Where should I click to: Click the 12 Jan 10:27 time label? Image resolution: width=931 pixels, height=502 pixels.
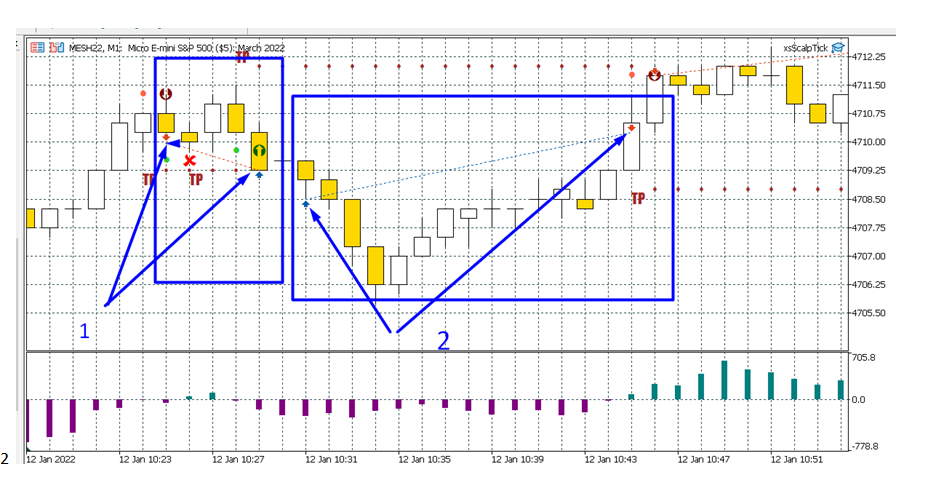tap(238, 459)
